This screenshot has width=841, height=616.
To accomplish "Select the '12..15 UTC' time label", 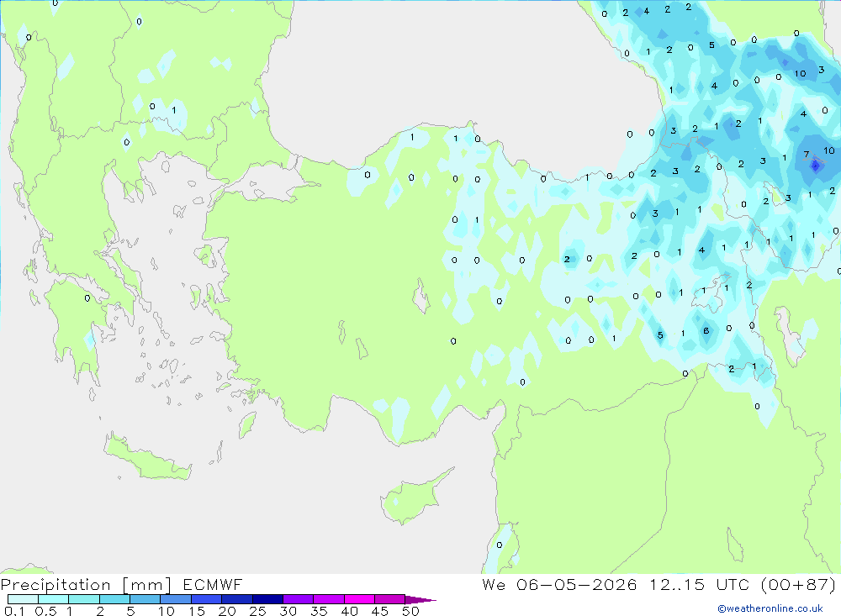I will click(x=699, y=584).
